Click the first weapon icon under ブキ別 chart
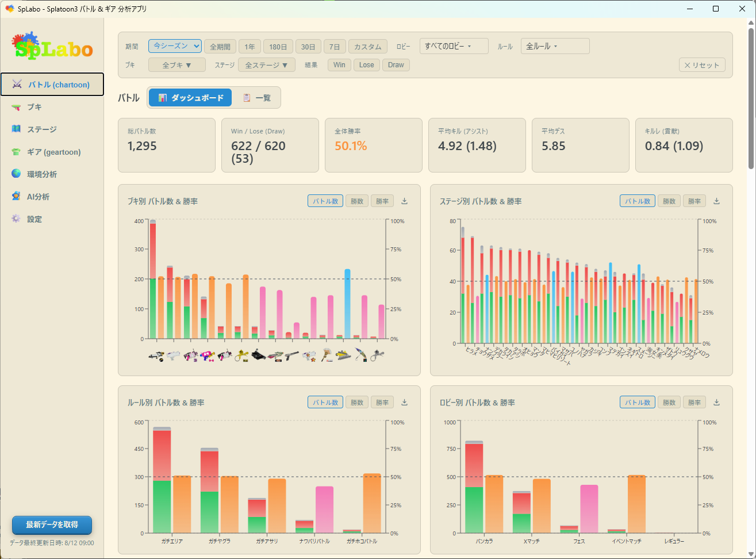The width and height of the screenshot is (756, 559). 156,356
